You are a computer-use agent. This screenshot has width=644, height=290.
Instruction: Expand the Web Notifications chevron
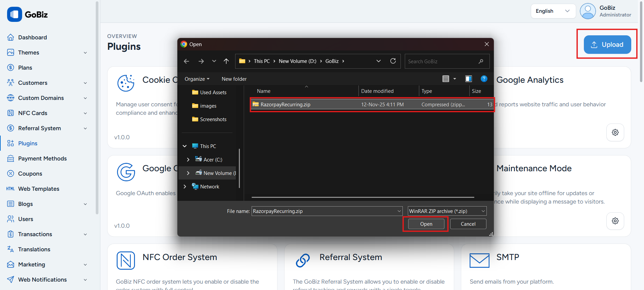point(85,280)
